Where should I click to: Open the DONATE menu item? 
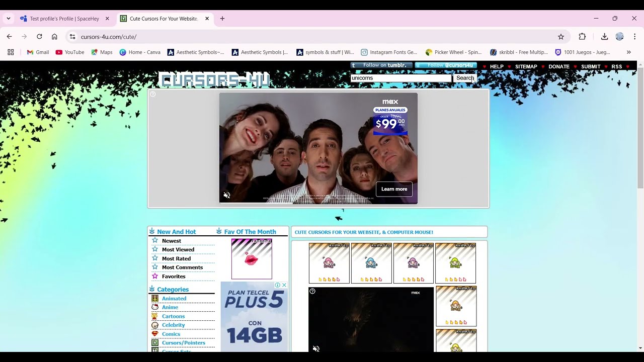coord(559,66)
